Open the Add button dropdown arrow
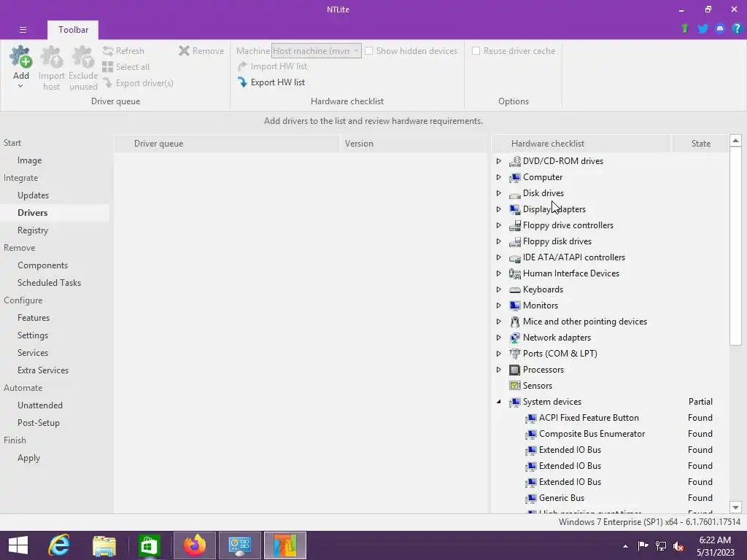Screen dimensions: 747x560 coord(20,86)
